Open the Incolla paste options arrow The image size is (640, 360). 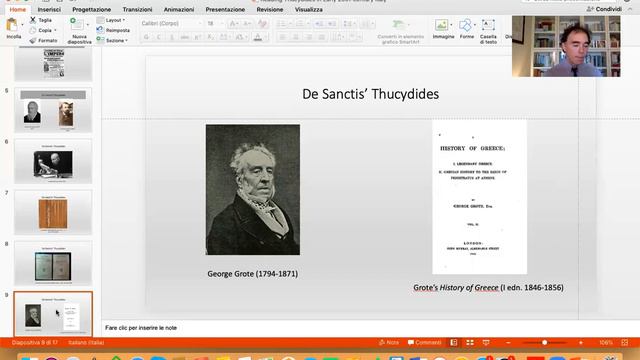click(22, 25)
